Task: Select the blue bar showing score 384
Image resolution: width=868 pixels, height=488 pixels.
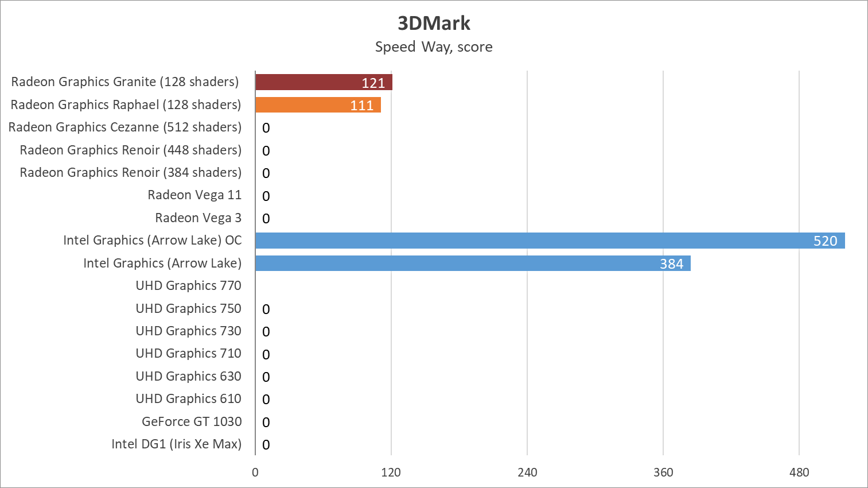Action: coord(473,264)
